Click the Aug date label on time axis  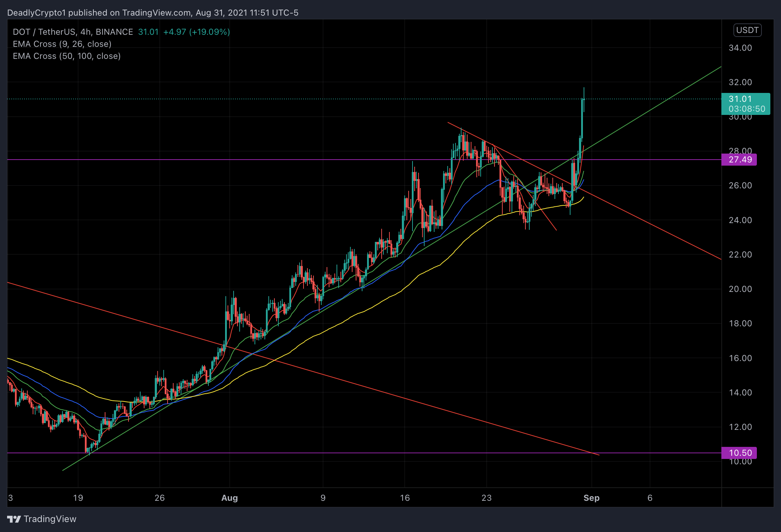pyautogui.click(x=229, y=498)
